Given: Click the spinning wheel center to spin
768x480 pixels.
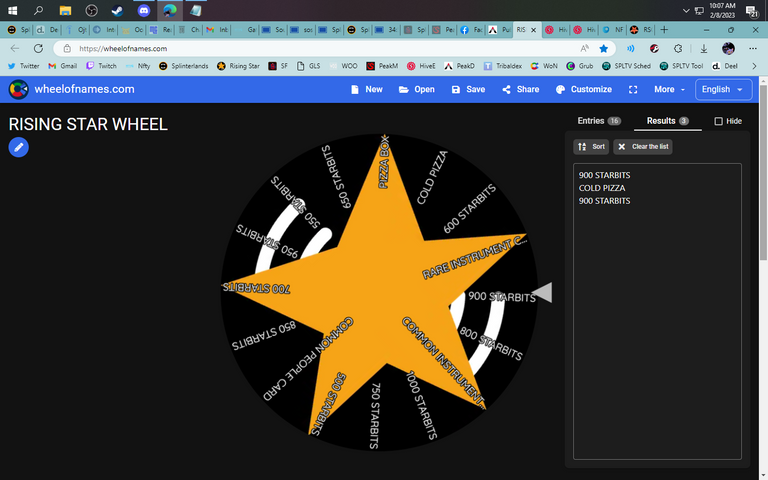Looking at the screenshot, I should point(379,292).
